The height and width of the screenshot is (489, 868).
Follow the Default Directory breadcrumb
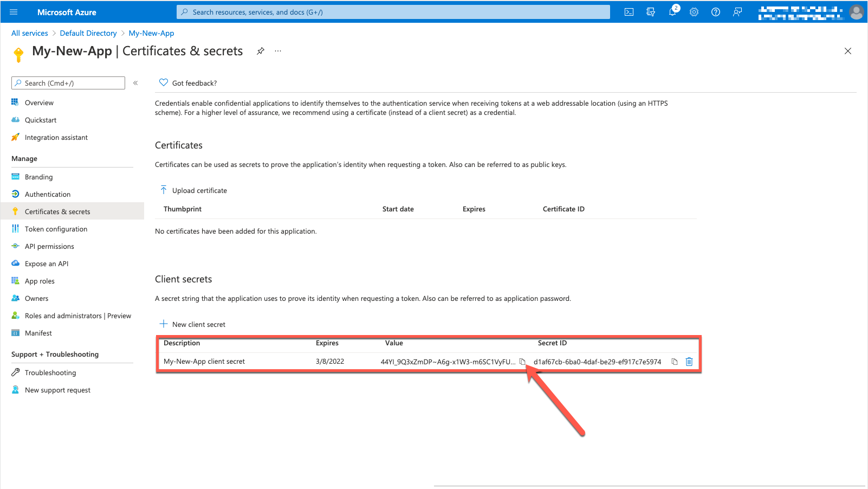coord(88,33)
